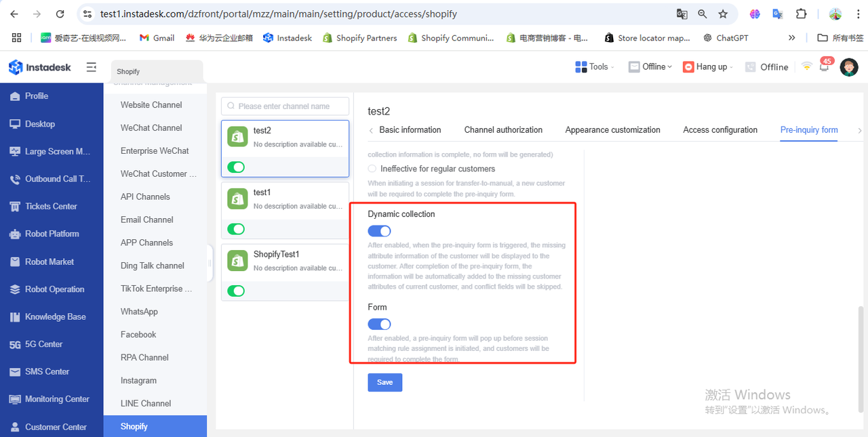
Task: Expand the Tools dropdown
Action: click(595, 66)
